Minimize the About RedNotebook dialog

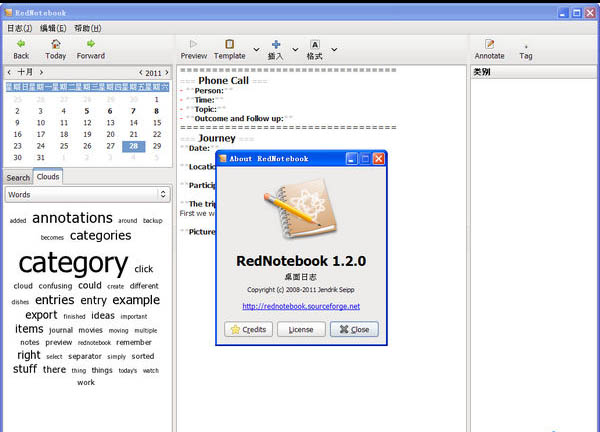[352, 158]
